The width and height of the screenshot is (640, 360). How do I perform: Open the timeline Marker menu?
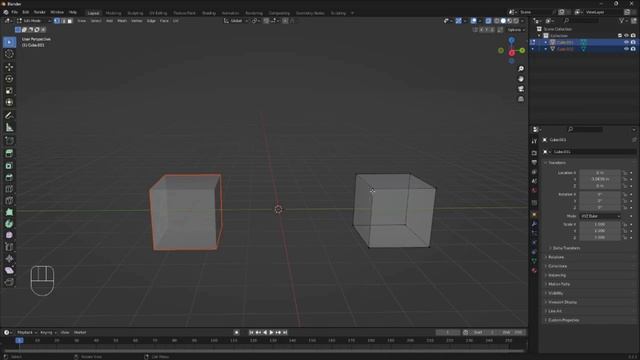tap(80, 333)
